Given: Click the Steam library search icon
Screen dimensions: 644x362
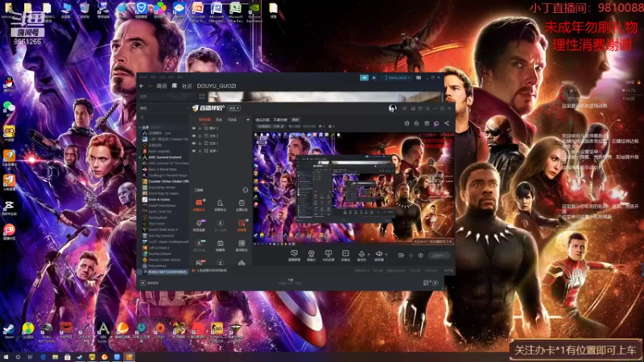Looking at the screenshot, I should (142, 117).
